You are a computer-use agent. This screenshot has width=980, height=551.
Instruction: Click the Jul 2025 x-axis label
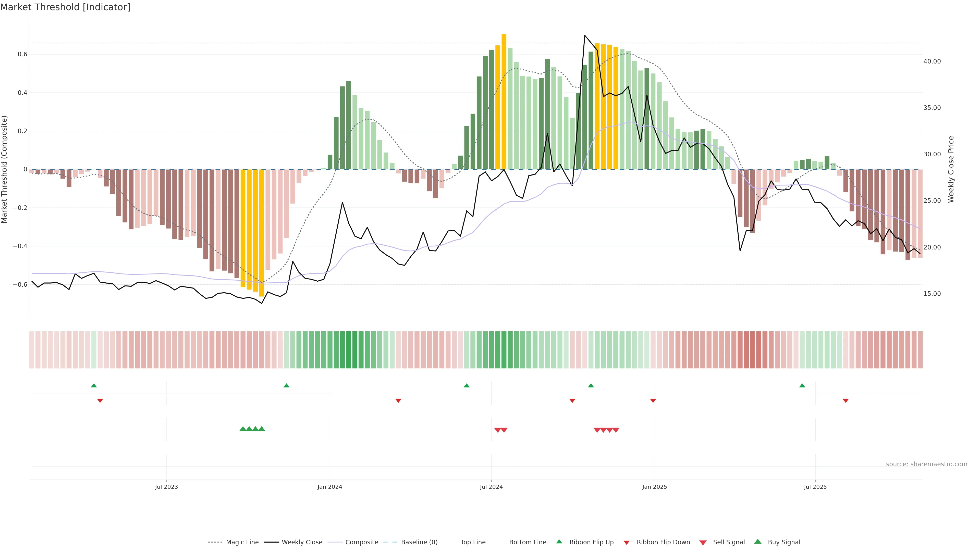[815, 487]
